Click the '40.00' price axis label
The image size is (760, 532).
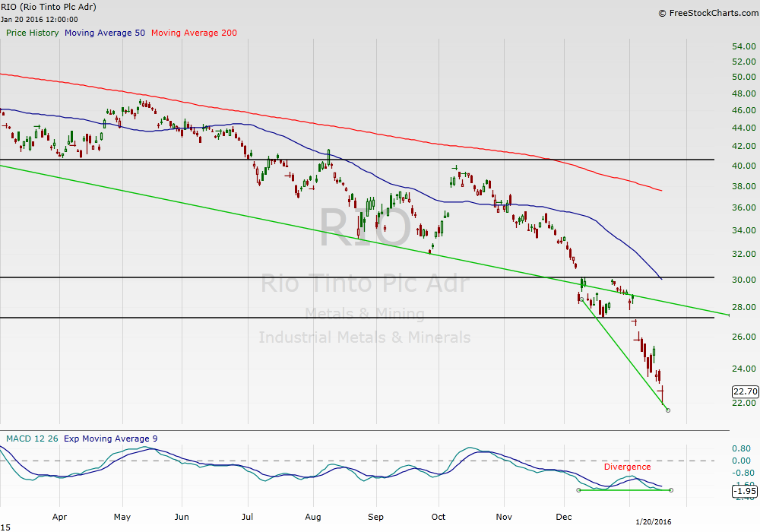[744, 165]
